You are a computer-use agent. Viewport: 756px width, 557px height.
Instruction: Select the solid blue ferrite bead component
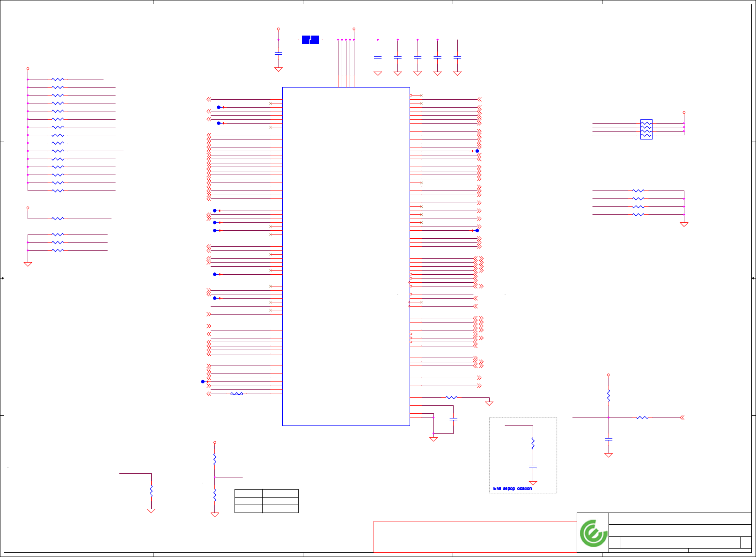click(310, 40)
